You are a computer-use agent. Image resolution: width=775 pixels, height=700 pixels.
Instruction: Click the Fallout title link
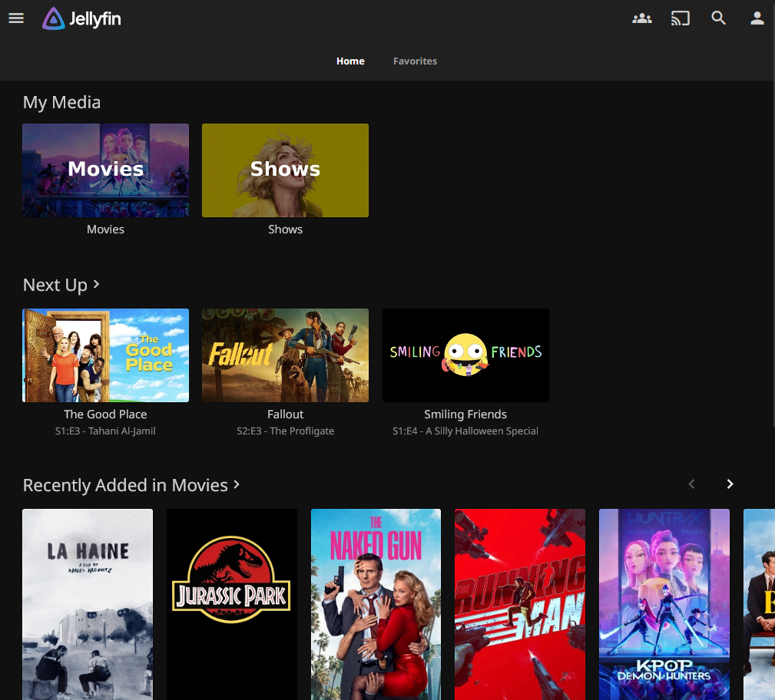[x=285, y=414]
